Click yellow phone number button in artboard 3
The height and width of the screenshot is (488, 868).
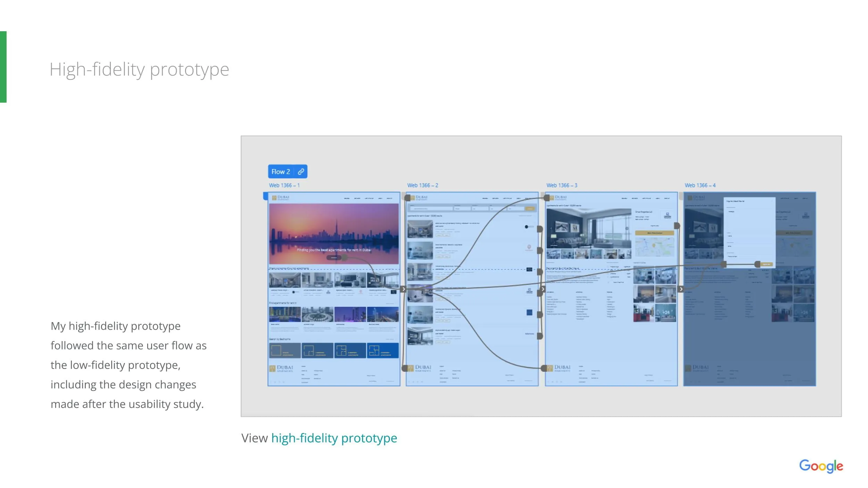pyautogui.click(x=654, y=233)
